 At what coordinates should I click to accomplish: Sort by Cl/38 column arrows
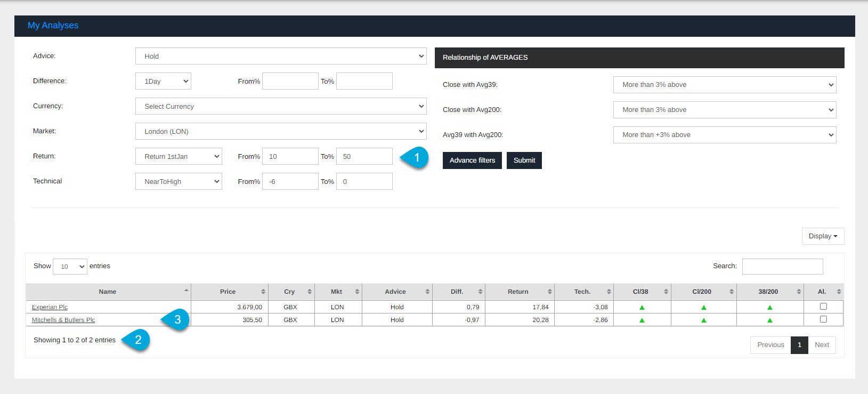(666, 292)
